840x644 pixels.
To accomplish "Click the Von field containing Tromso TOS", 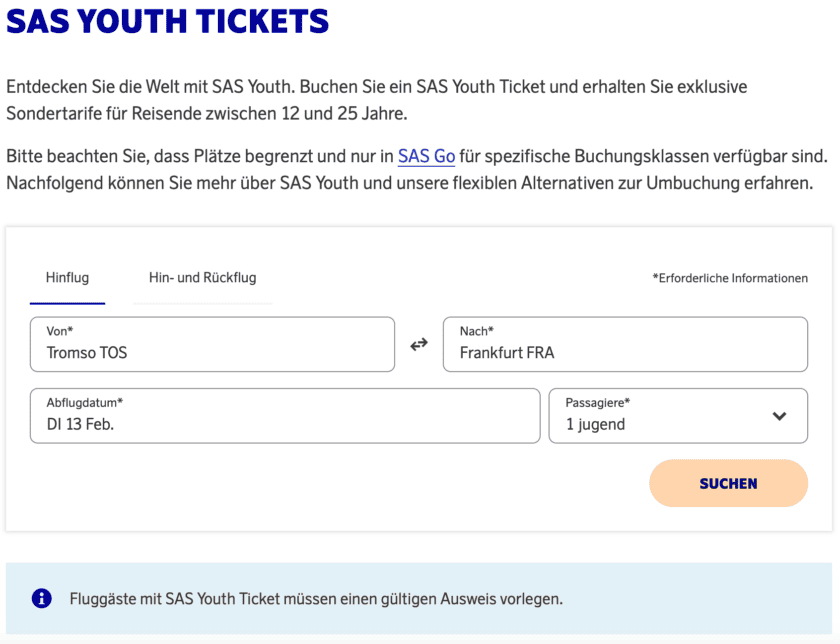I will coord(212,344).
